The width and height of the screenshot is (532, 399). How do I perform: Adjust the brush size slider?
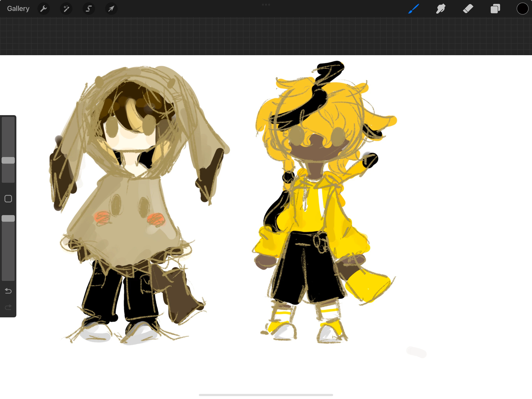click(8, 160)
